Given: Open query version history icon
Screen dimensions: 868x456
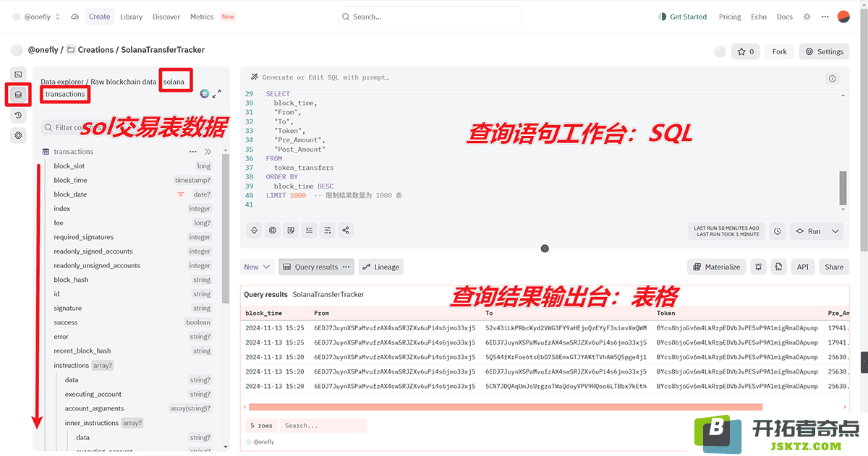Looking at the screenshot, I should [x=19, y=115].
